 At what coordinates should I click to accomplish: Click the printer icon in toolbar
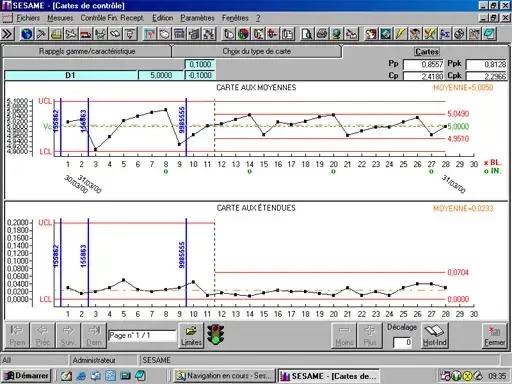pyautogui.click(x=322, y=34)
